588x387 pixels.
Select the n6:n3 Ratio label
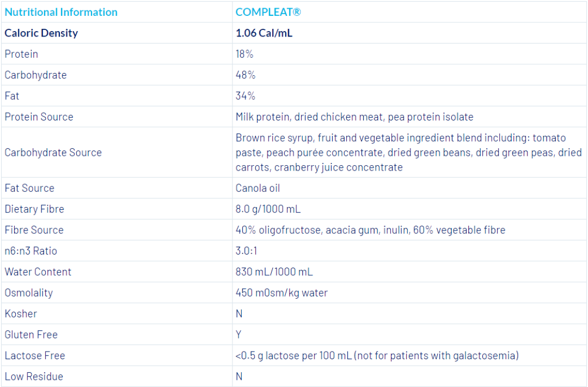click(30, 251)
